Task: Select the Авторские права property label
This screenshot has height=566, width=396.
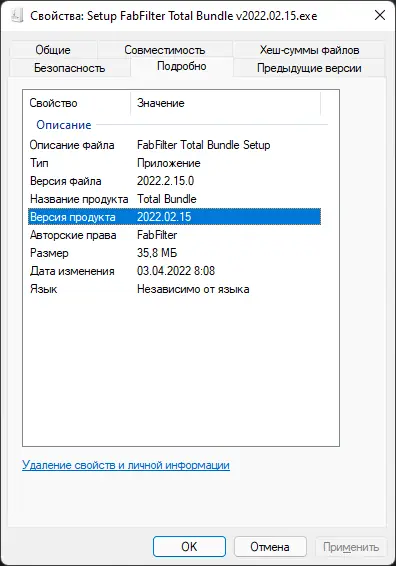Action: (73, 235)
